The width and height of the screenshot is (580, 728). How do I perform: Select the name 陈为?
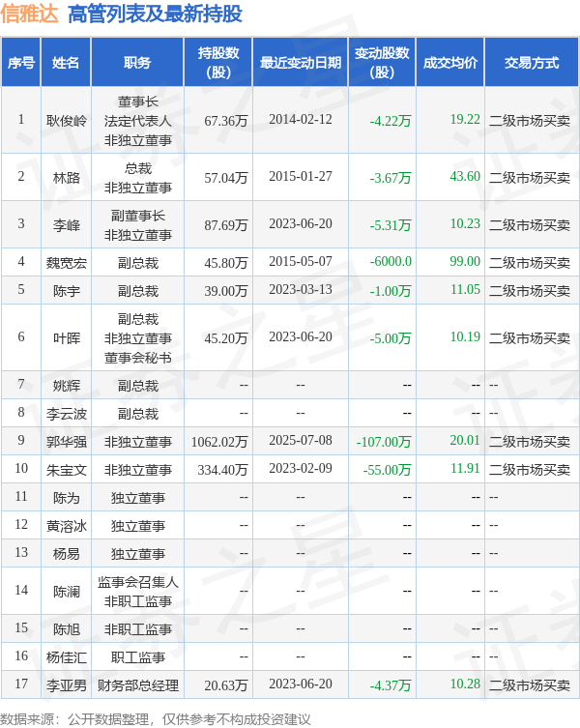pos(67,498)
